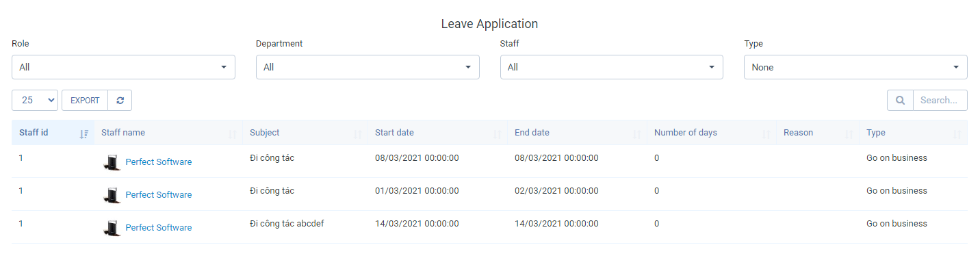Viewport: 980px width, 258px height.
Task: Click the EXPORT button
Action: pos(85,100)
